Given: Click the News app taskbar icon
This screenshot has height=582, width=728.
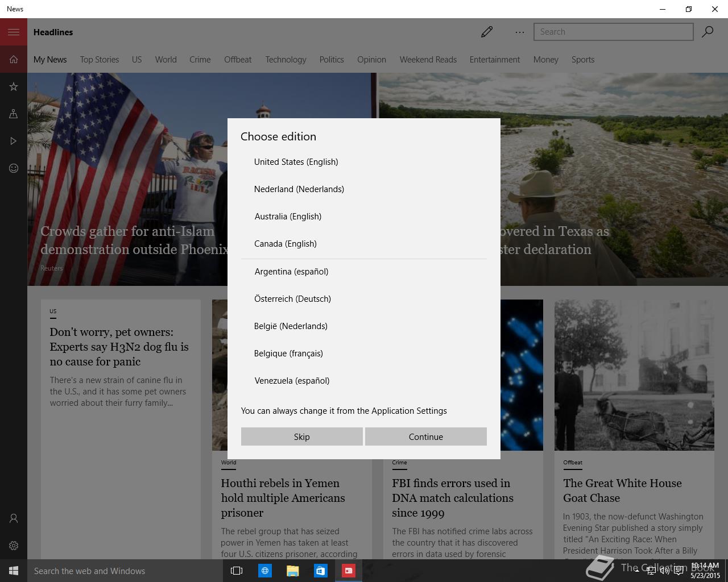Looking at the screenshot, I should [x=348, y=571].
